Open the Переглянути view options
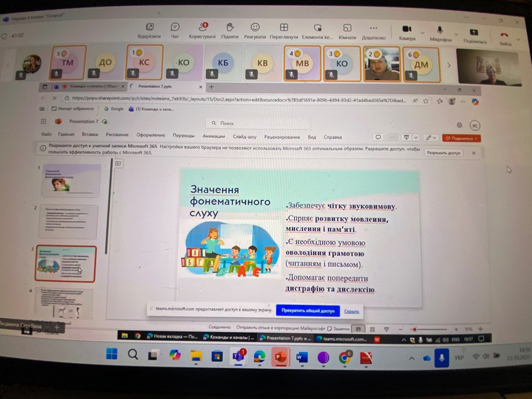This screenshot has height=399, width=532. (x=284, y=32)
